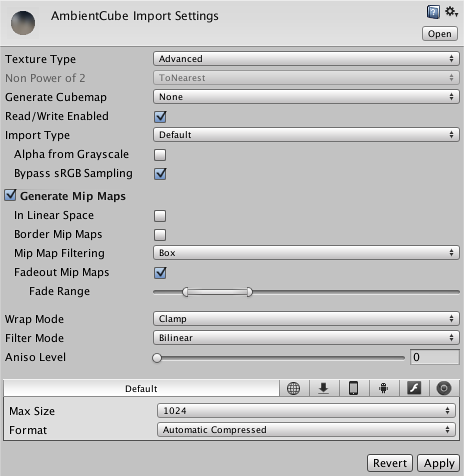Click the Fade Range label

click(59, 291)
